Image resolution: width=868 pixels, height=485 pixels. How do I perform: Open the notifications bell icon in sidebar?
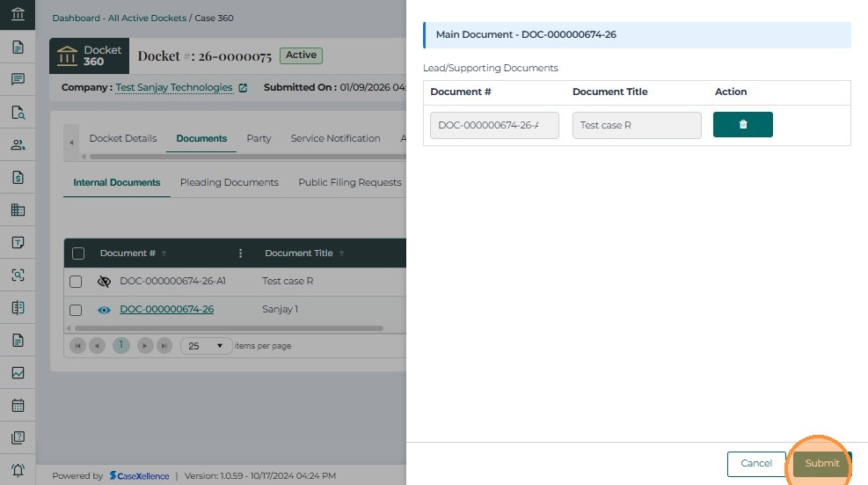coord(18,470)
